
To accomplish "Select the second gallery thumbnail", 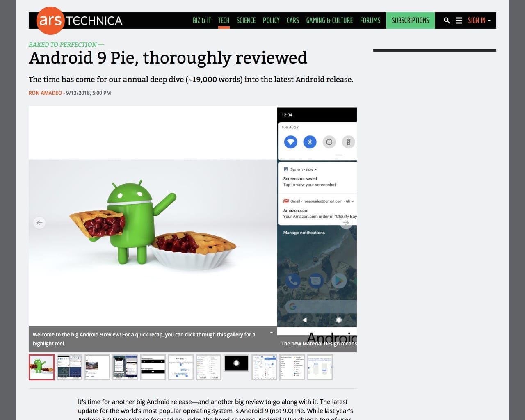I will [69, 367].
